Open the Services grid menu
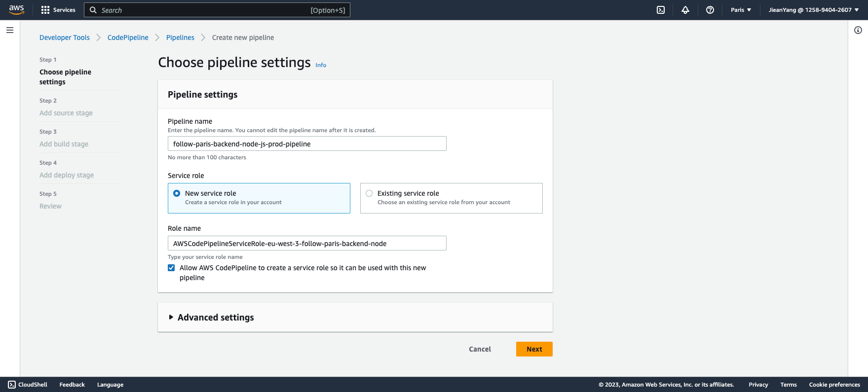This screenshot has width=868, height=392. (45, 10)
